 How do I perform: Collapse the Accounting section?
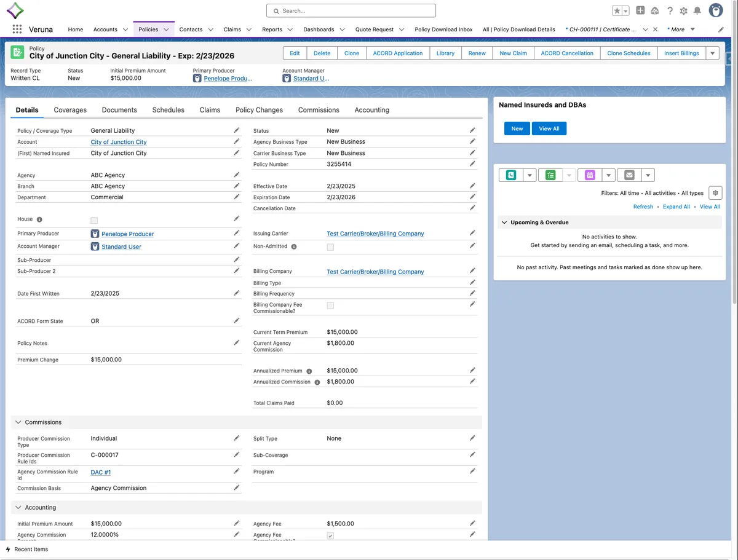tap(18, 508)
